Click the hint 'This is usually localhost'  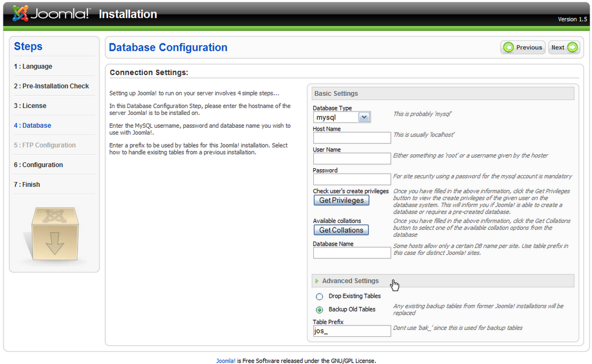[x=424, y=135]
